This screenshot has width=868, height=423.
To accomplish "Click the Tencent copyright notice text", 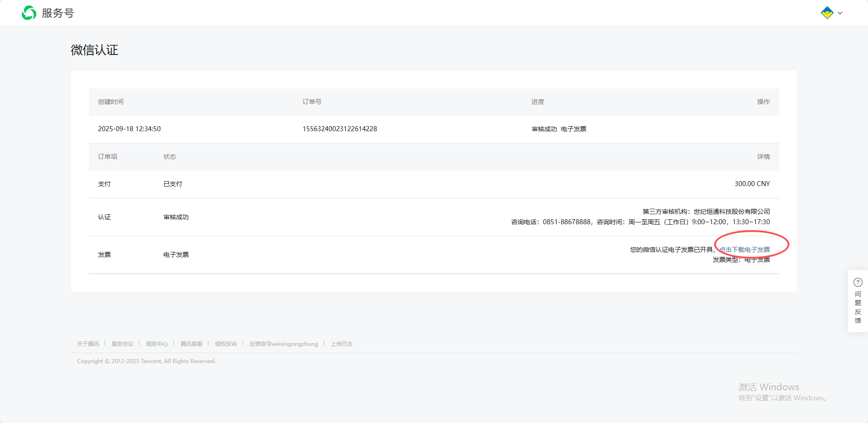I will click(x=146, y=361).
